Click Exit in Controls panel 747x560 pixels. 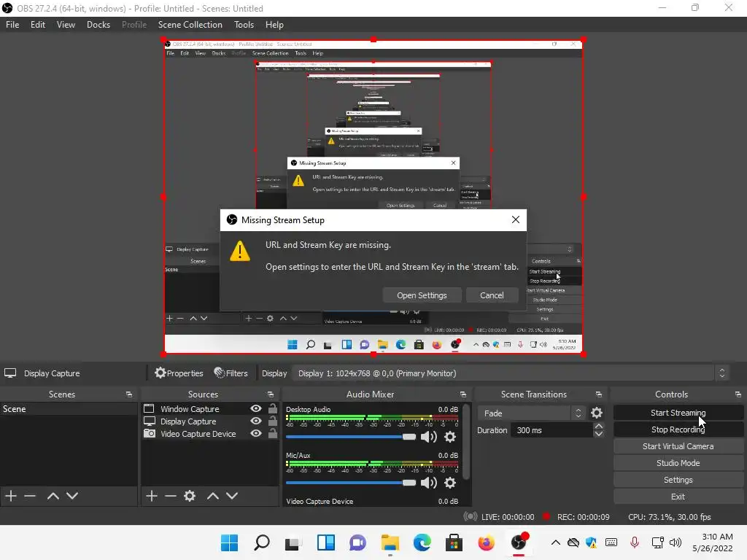(x=678, y=497)
